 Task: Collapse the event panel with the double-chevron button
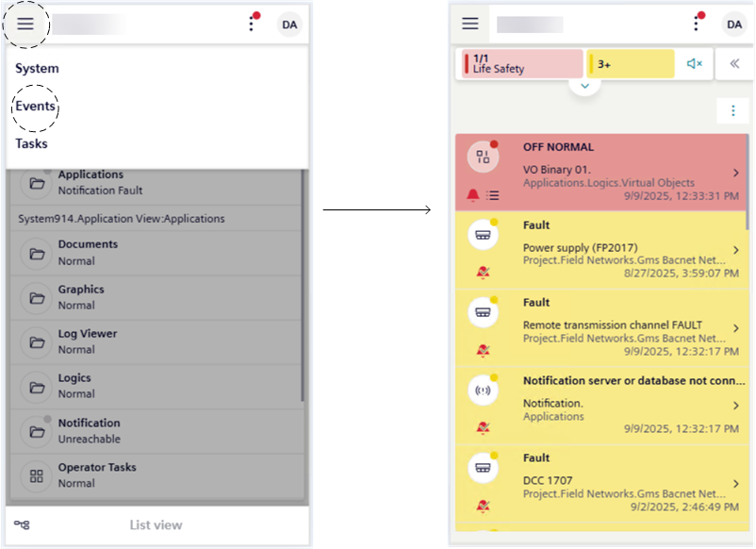[732, 64]
